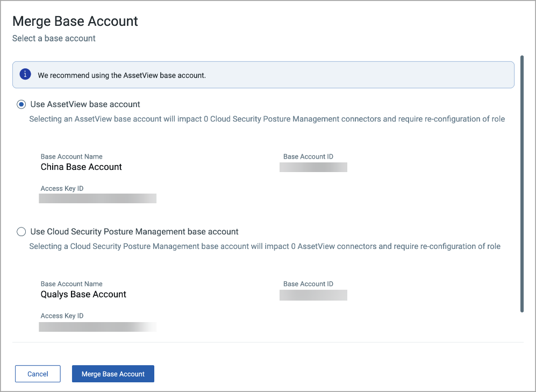Click the Use Cloud Security Posture Management label

click(x=134, y=232)
